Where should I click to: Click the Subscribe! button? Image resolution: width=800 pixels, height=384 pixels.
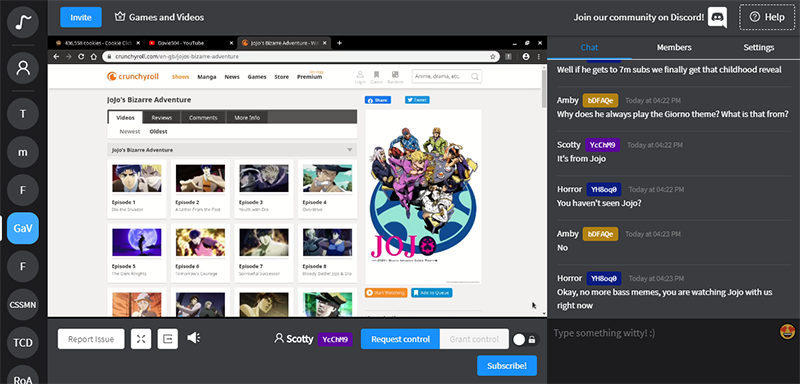[x=507, y=366]
